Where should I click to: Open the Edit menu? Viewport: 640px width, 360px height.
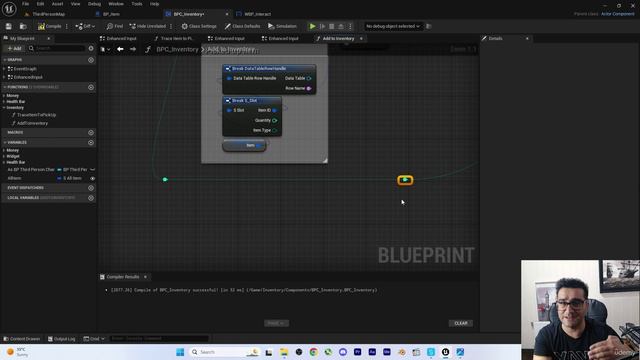coord(40,4)
